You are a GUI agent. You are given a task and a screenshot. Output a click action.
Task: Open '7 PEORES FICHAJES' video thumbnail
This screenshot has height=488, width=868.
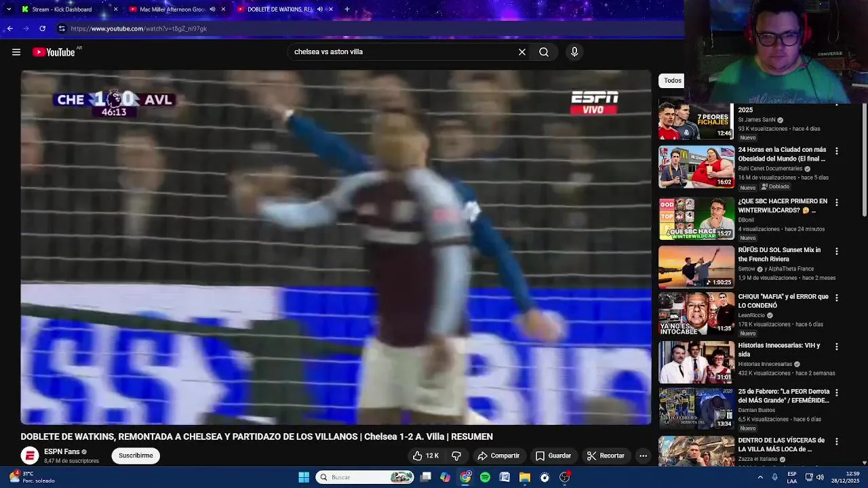[x=696, y=120]
